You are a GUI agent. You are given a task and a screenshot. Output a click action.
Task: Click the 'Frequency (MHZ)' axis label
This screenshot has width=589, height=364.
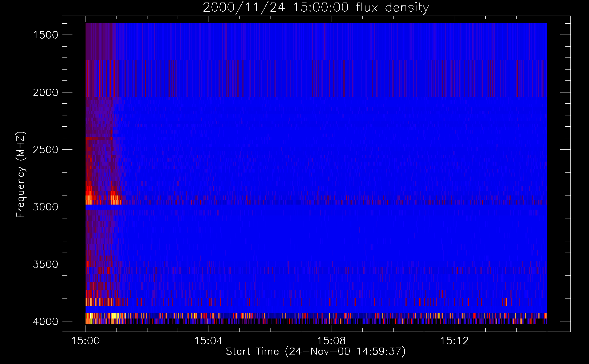coord(21,175)
